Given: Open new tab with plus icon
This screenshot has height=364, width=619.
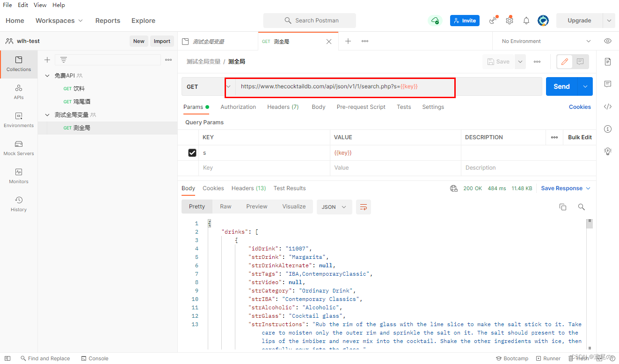Looking at the screenshot, I should 348,41.
